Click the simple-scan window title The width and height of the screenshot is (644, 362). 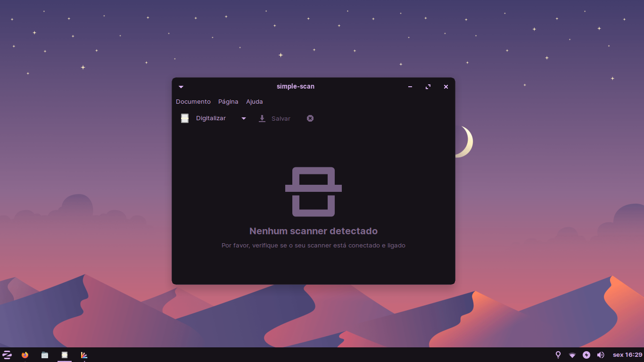pos(296,86)
